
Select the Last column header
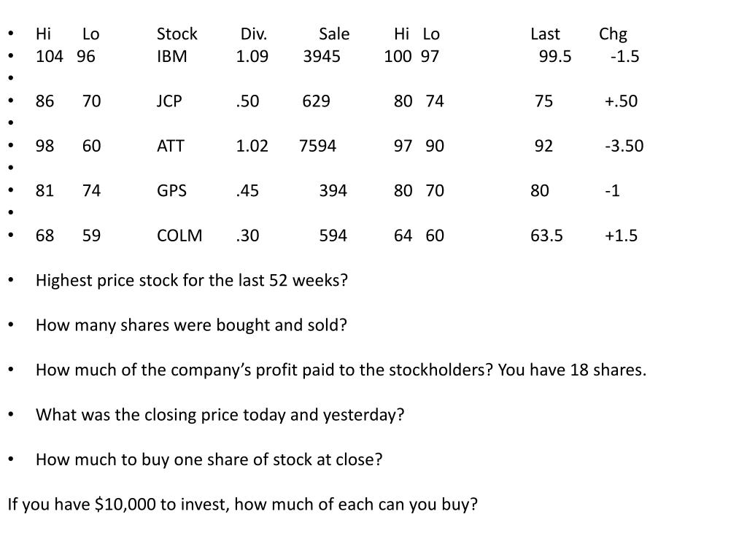545,34
